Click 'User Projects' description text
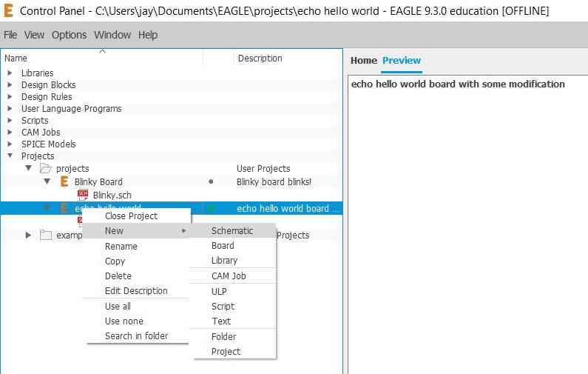 tap(263, 169)
